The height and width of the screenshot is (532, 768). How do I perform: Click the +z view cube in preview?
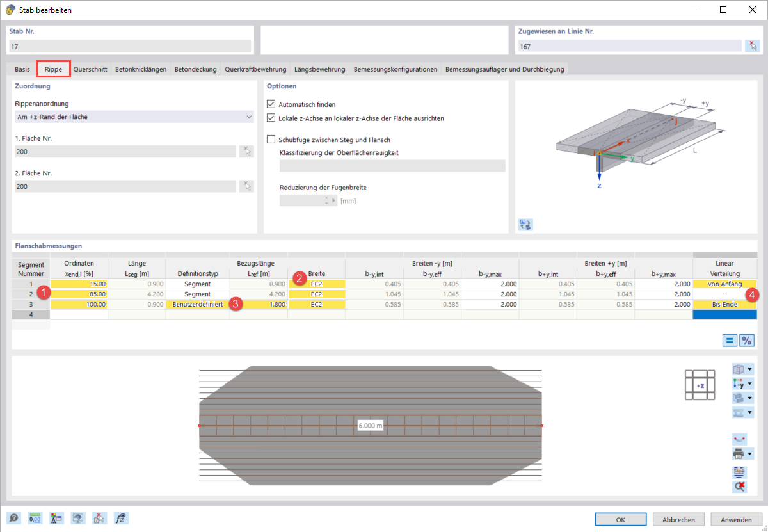pyautogui.click(x=700, y=385)
